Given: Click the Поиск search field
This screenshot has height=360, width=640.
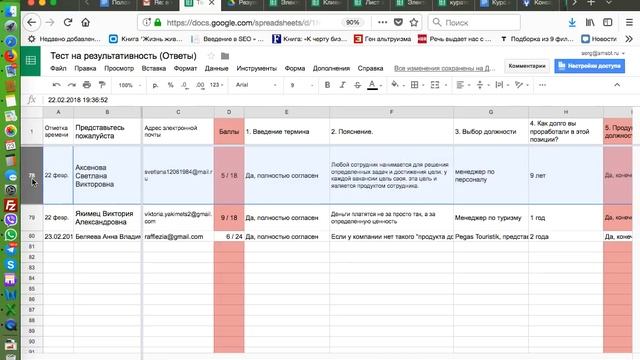Looking at the screenshot, I should point(474,22).
